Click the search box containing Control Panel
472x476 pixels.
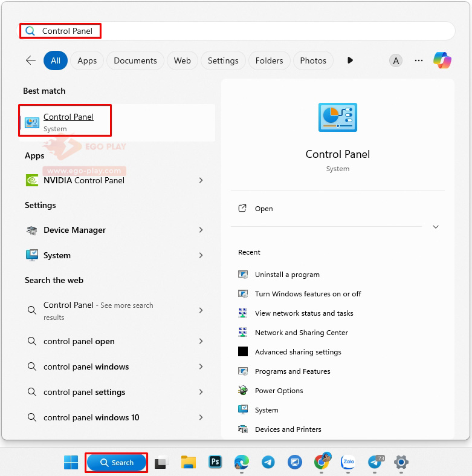(236, 31)
